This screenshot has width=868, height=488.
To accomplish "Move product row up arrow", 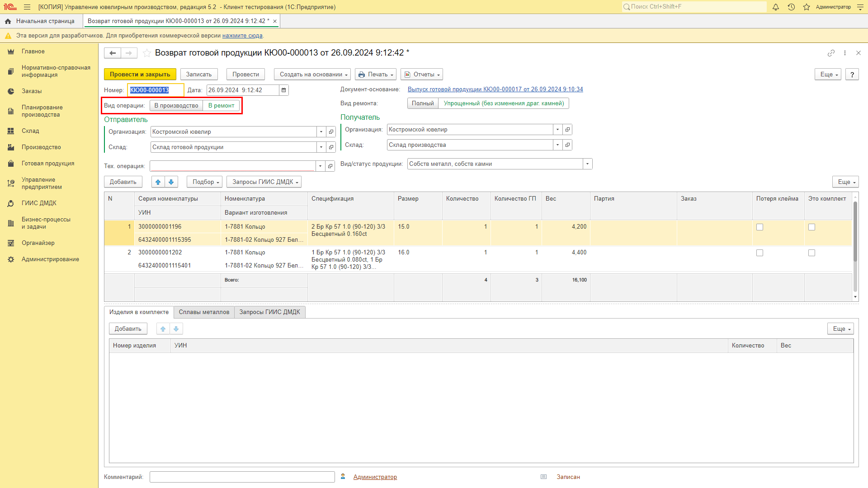I will pos(158,182).
